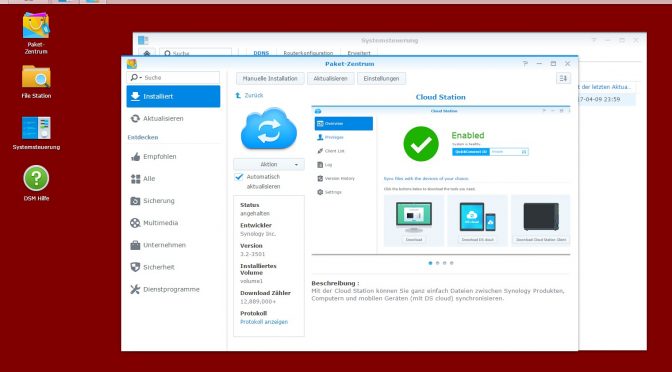Select the first screenshot pagination dot
The width and height of the screenshot is (672, 372).
pos(430,263)
